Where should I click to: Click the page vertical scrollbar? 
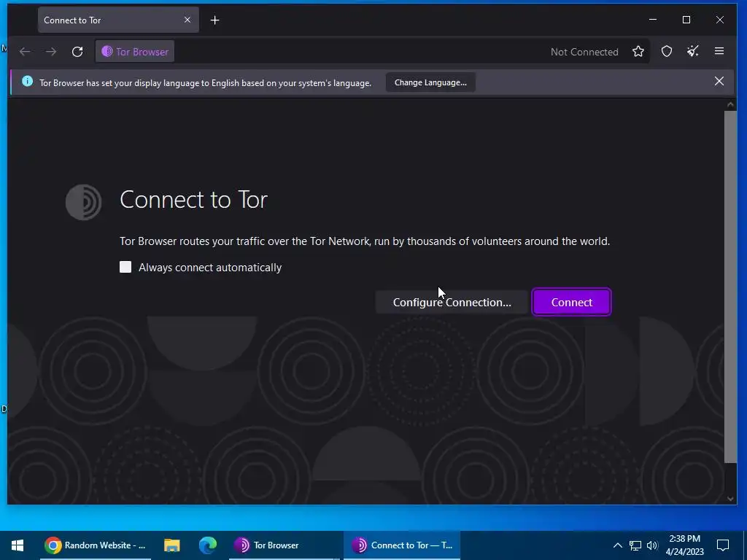pyautogui.click(x=730, y=286)
